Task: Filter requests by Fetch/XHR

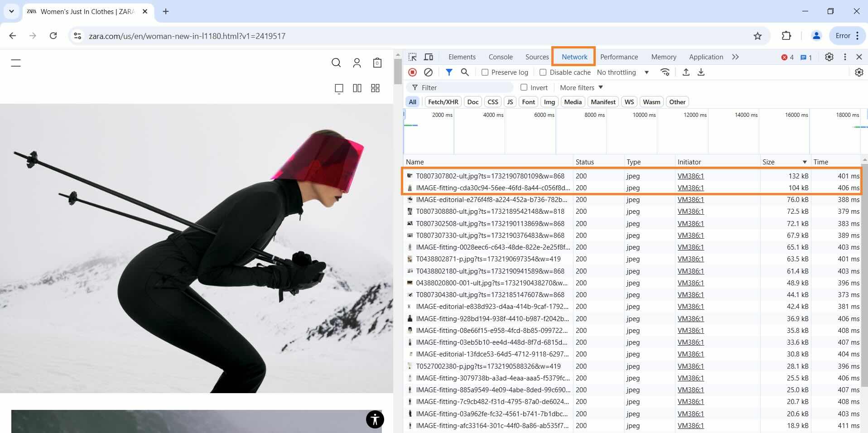Action: pyautogui.click(x=443, y=101)
